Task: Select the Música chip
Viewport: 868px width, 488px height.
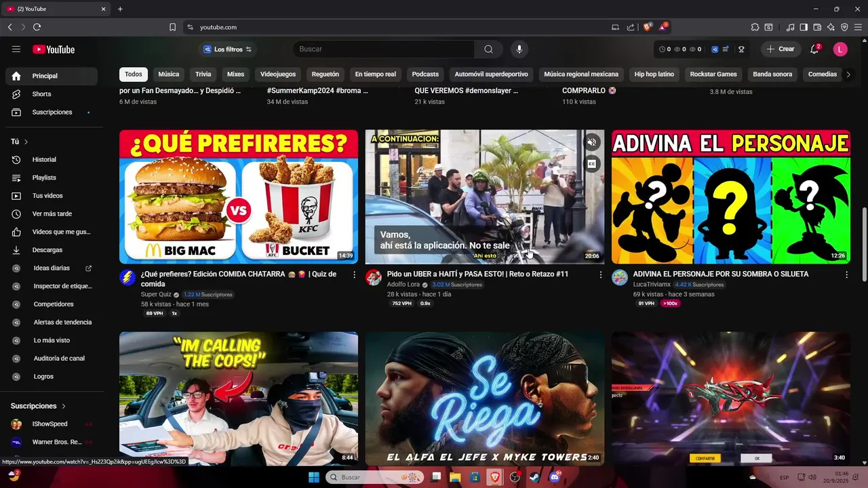Action: (x=169, y=74)
